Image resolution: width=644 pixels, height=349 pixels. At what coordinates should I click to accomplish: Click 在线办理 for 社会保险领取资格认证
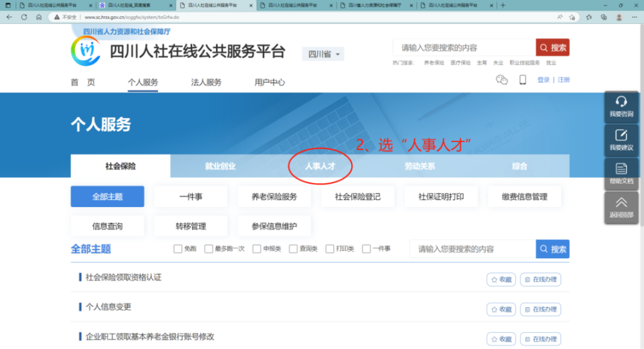[x=540, y=279]
